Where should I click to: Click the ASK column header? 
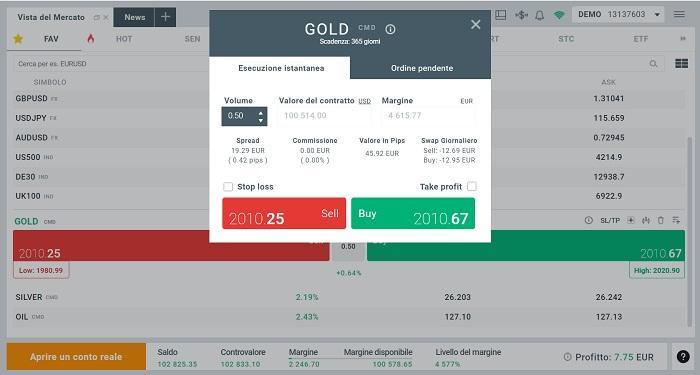click(x=608, y=82)
